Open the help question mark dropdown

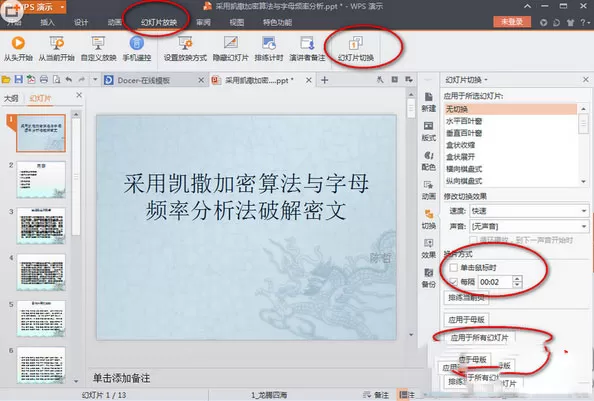coord(585,22)
